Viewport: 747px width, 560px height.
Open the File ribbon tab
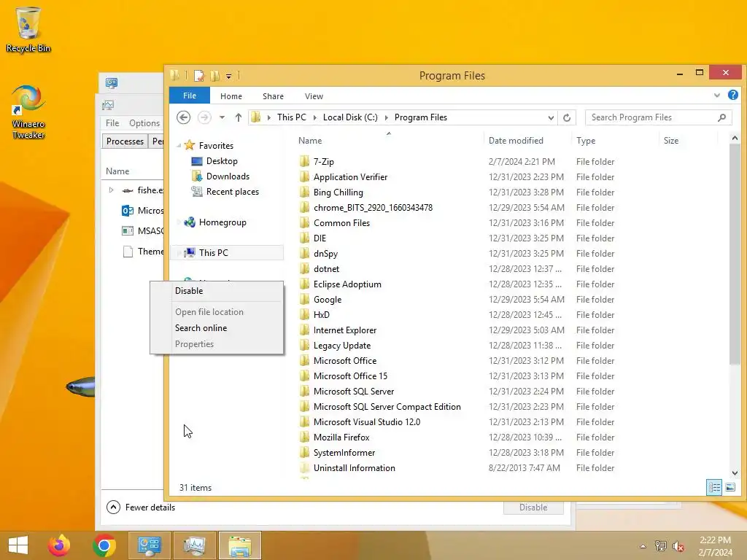pyautogui.click(x=190, y=96)
